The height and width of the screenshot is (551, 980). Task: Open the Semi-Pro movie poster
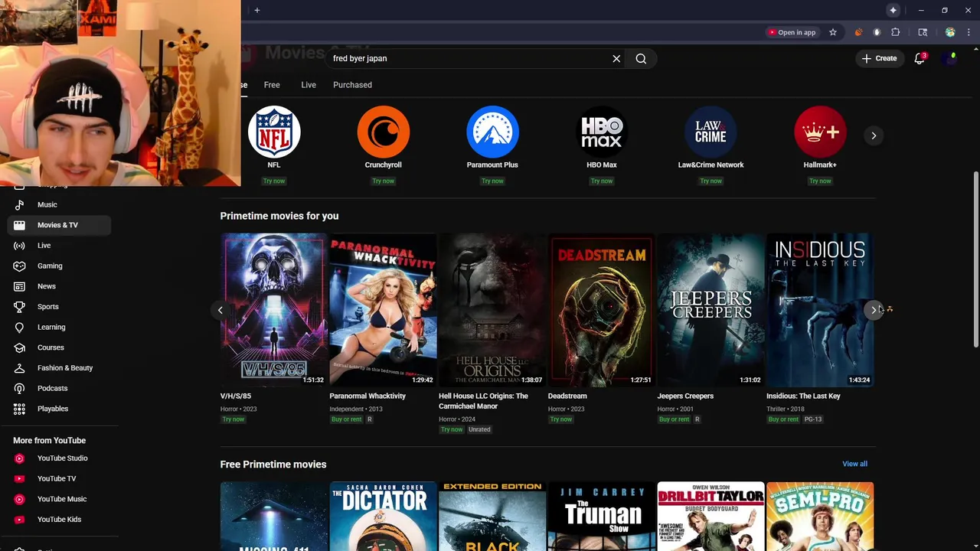pyautogui.click(x=820, y=516)
